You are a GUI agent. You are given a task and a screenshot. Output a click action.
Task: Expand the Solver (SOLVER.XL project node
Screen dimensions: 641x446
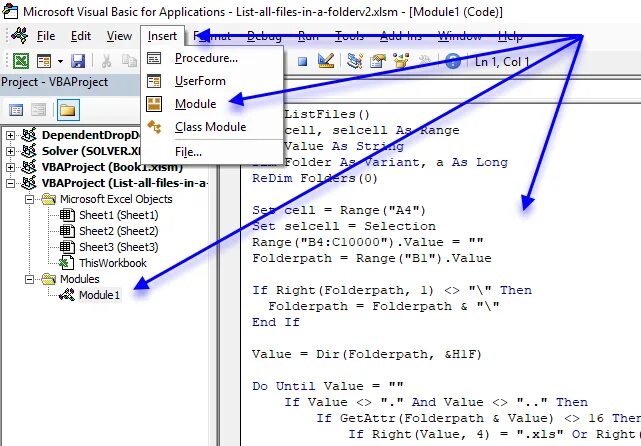[10, 151]
